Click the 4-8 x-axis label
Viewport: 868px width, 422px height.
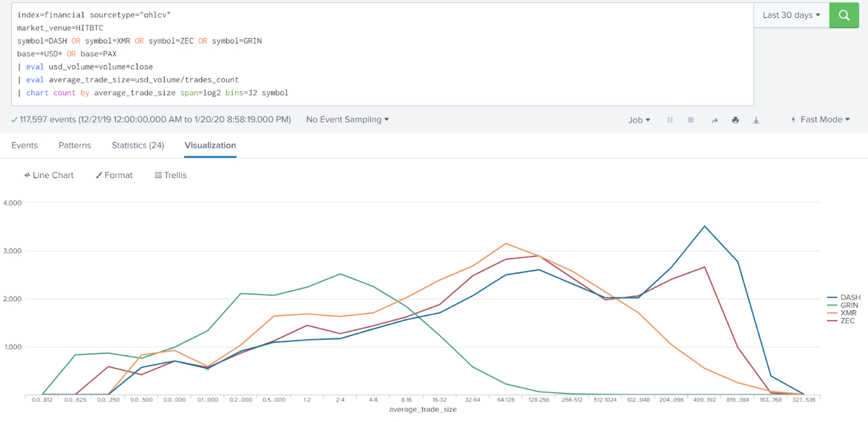[373, 400]
